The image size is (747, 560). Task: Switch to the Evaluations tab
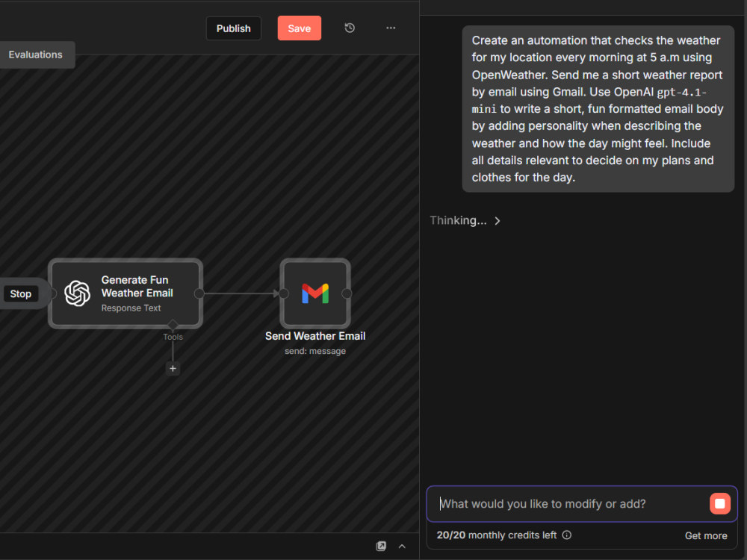pos(35,55)
